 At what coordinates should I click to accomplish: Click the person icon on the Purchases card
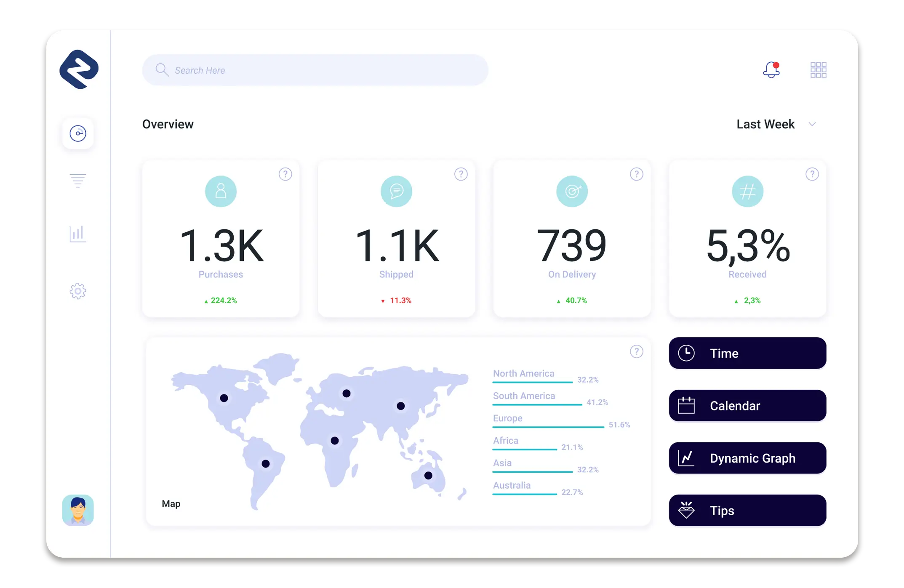coord(221,192)
